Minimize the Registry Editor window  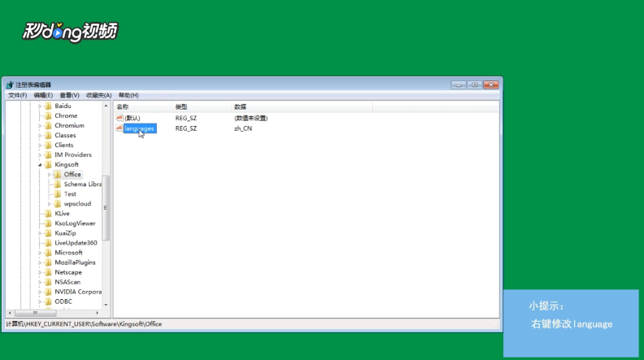point(459,85)
